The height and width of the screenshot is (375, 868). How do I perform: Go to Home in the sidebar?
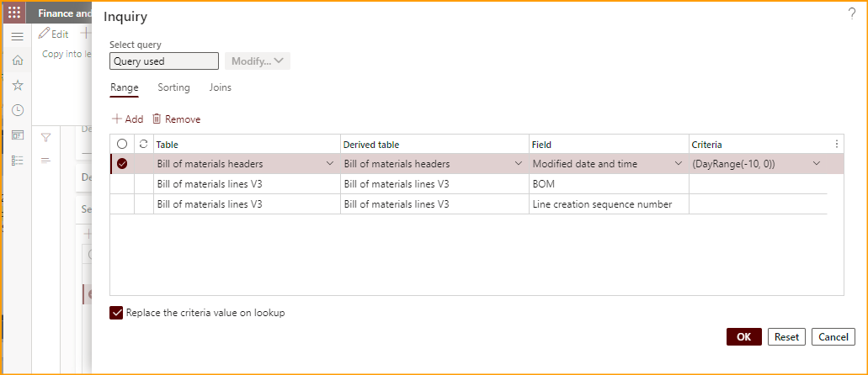pos(17,61)
